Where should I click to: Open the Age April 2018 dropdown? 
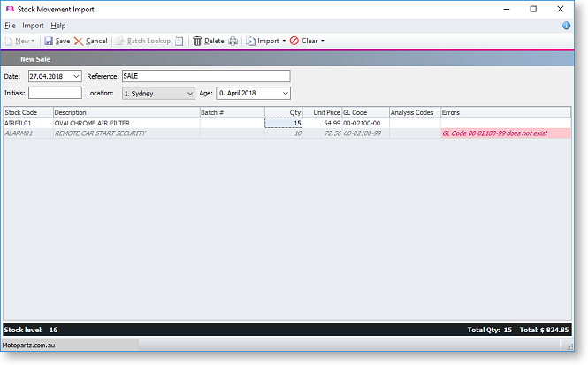286,94
